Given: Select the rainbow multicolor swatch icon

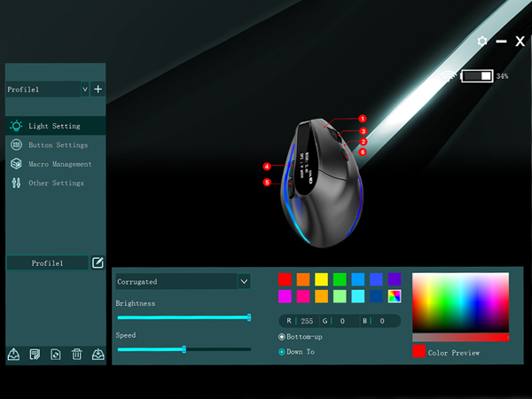Looking at the screenshot, I should click(x=395, y=296).
